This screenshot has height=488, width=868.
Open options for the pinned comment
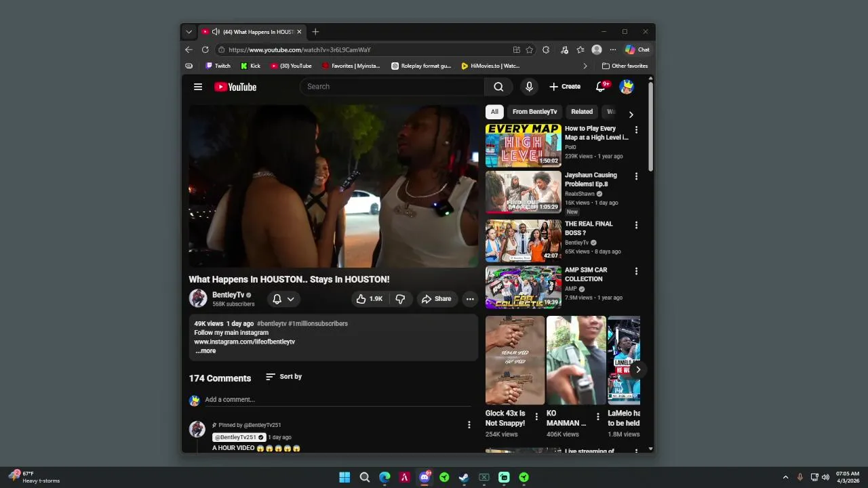pyautogui.click(x=469, y=425)
